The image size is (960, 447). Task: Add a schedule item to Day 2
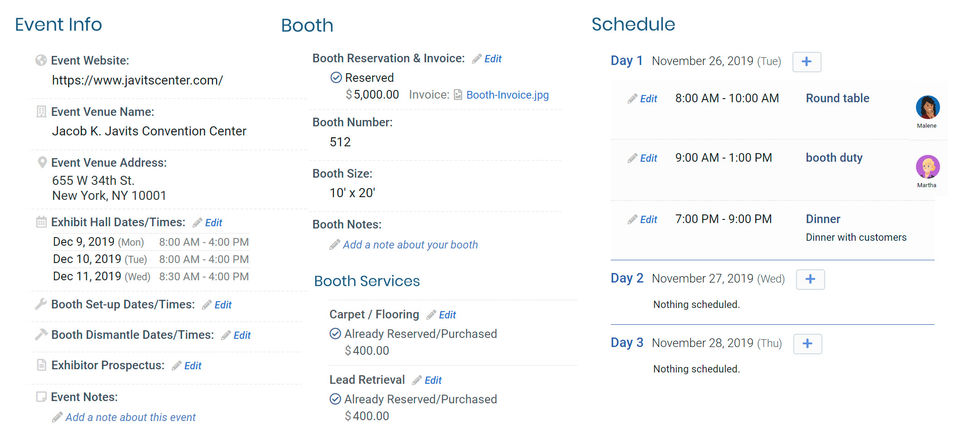[810, 280]
